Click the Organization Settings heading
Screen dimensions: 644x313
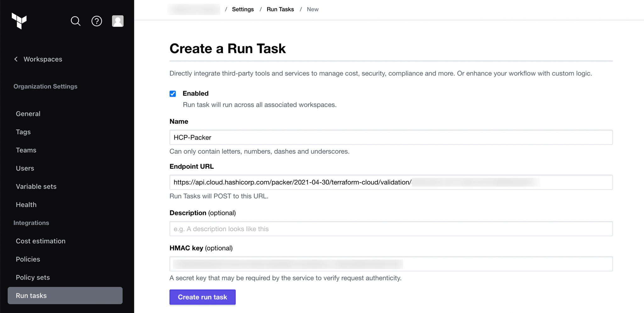pyautogui.click(x=45, y=86)
